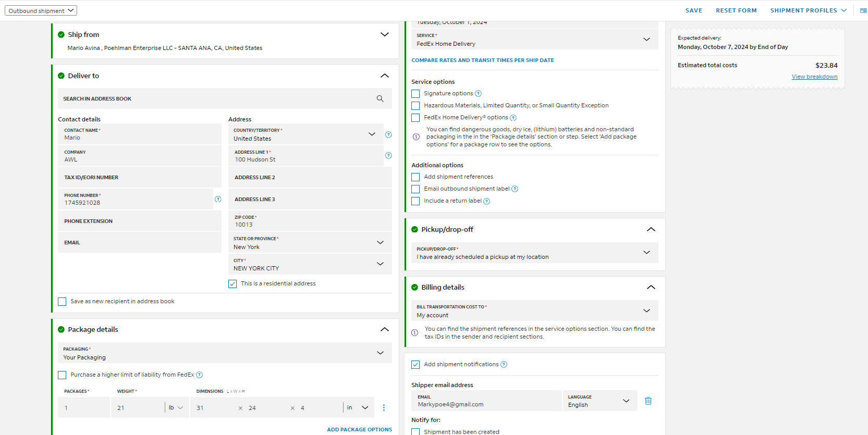The image size is (868, 435).
Task: Check Purchase a higher limit of liability
Action: point(62,375)
